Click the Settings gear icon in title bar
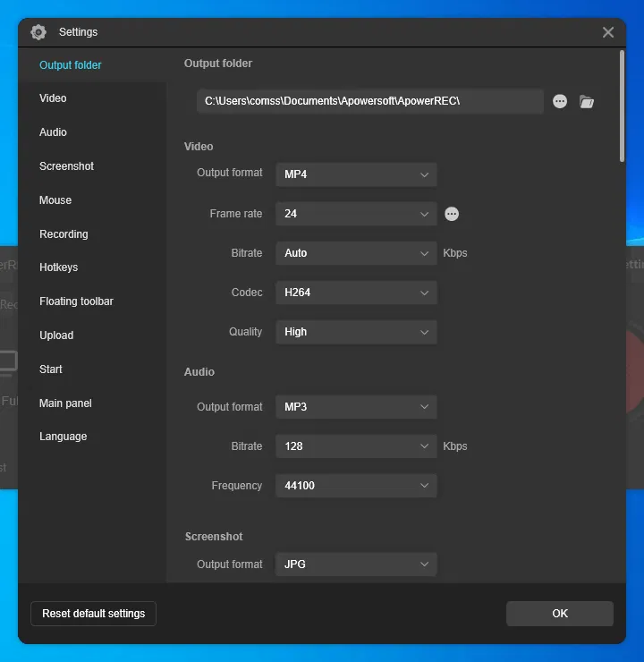The image size is (644, 662). (x=38, y=32)
